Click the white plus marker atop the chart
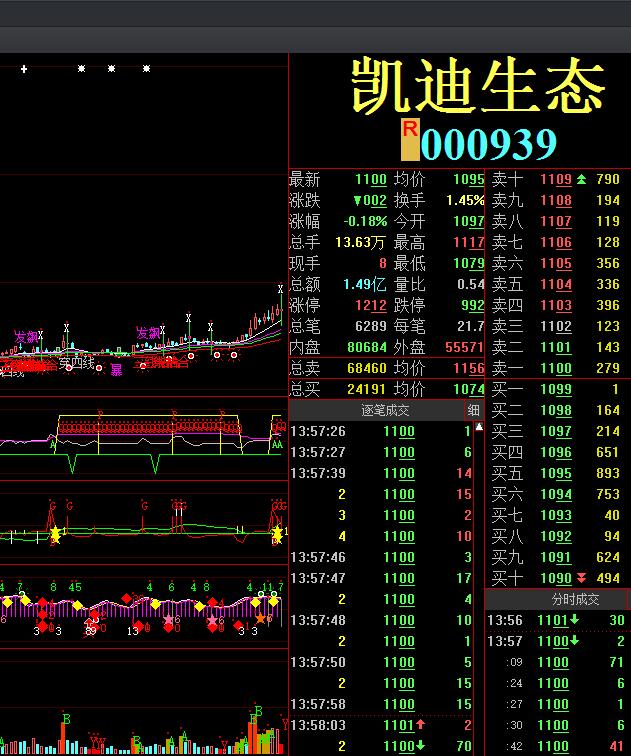 coord(24,69)
